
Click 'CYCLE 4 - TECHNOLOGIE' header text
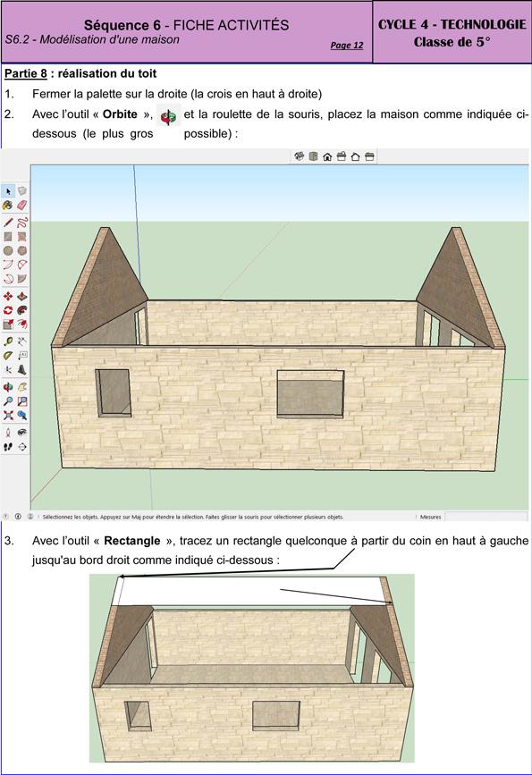452,24
